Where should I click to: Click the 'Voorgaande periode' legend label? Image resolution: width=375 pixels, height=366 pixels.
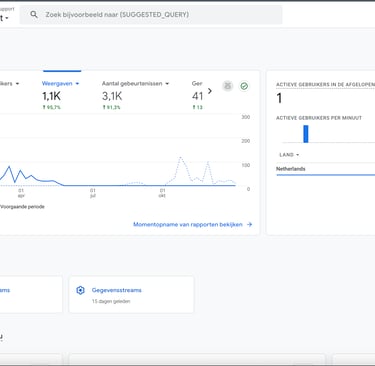point(22,207)
